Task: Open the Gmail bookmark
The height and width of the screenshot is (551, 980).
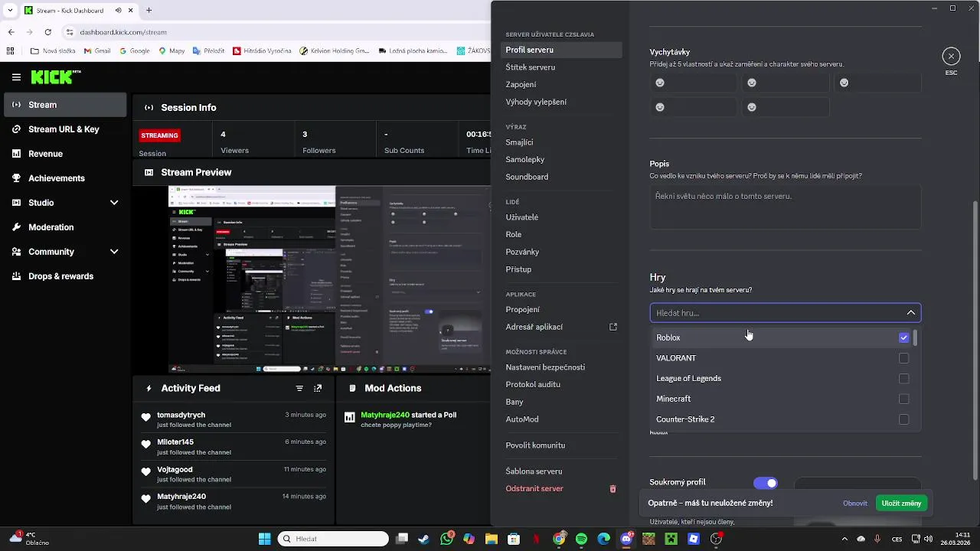Action: (x=96, y=51)
